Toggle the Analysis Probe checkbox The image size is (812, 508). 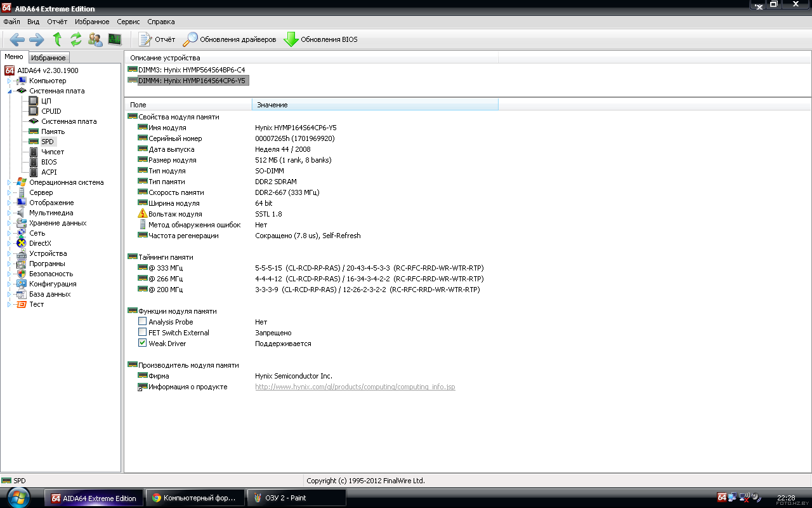[142, 322]
